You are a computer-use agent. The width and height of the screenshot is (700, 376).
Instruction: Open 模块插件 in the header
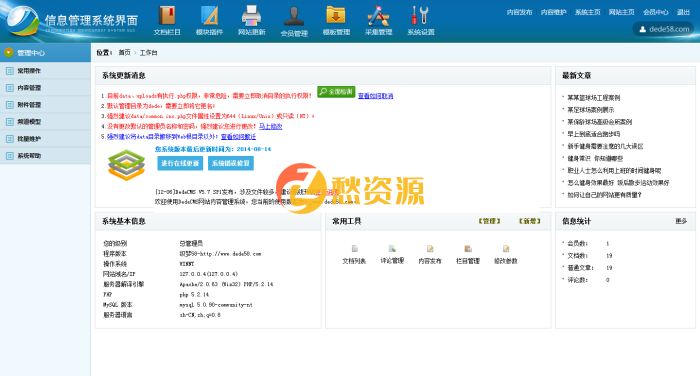click(209, 21)
